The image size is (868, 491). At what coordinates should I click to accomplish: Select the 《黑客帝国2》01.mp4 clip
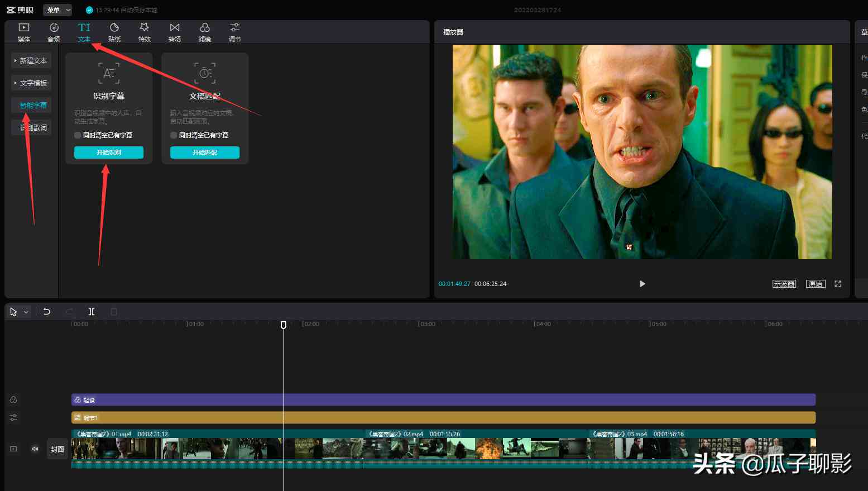218,449
